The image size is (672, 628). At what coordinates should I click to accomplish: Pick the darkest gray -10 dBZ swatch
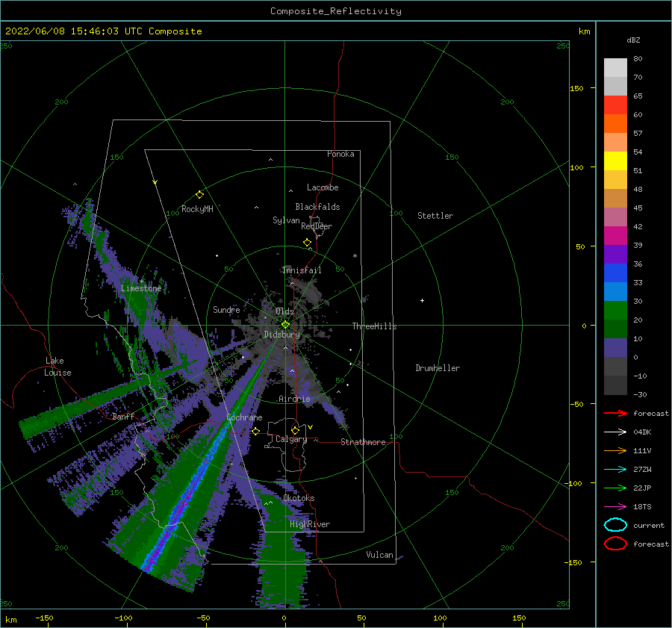[615, 385]
